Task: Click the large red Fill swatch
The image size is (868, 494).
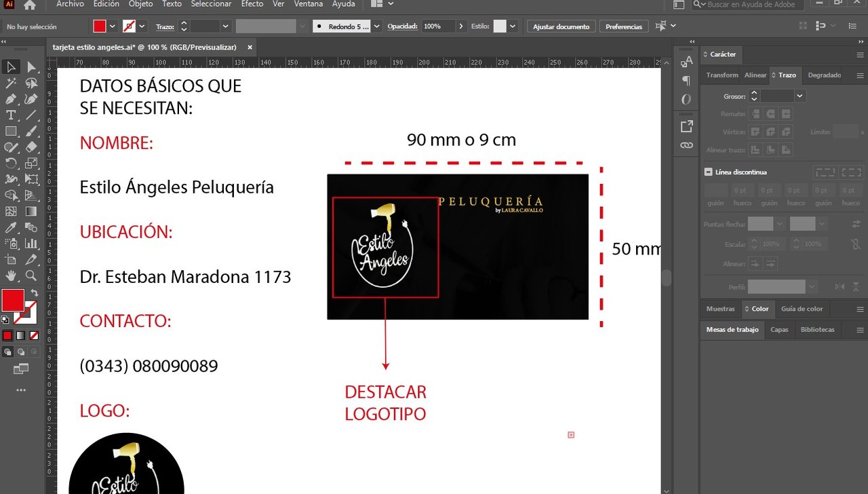Action: coord(12,300)
